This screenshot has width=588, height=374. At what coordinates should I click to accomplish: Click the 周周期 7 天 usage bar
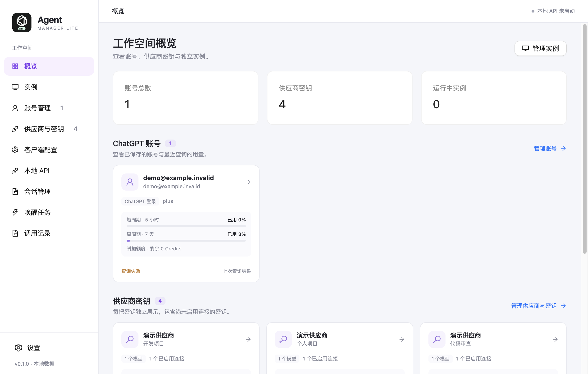186,241
